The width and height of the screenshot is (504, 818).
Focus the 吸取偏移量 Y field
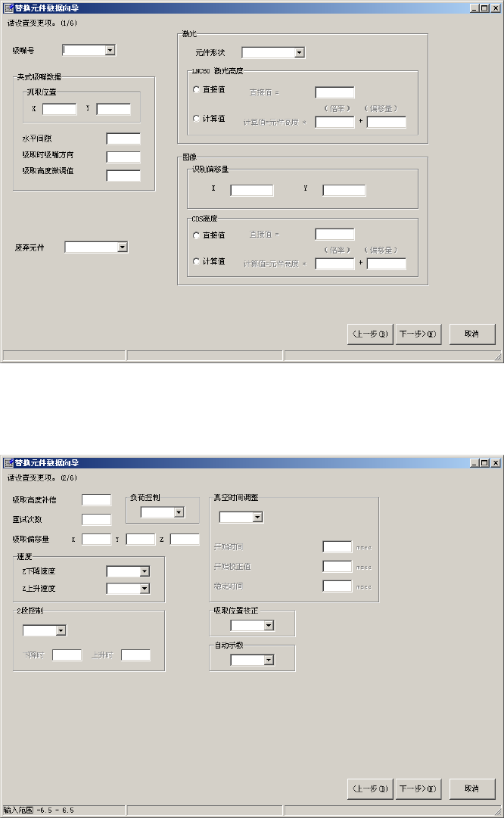point(141,540)
